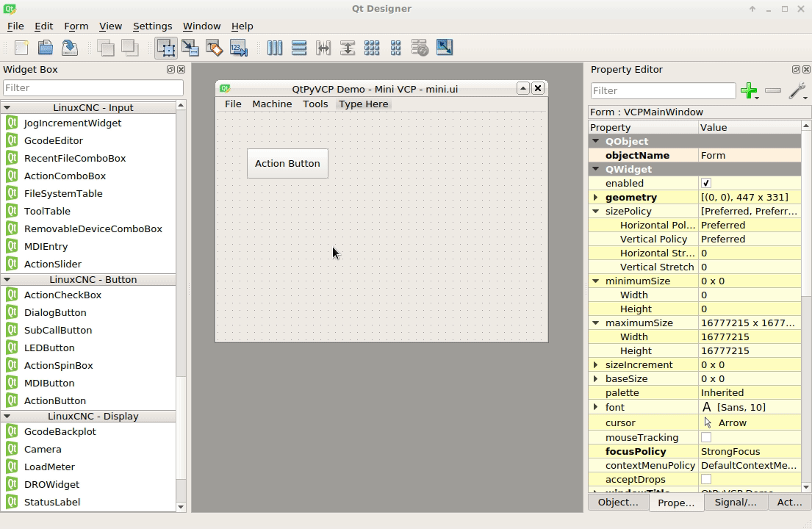This screenshot has height=529, width=812.
Task: Toggle the acceptDrops property checkbox
Action: point(706,479)
